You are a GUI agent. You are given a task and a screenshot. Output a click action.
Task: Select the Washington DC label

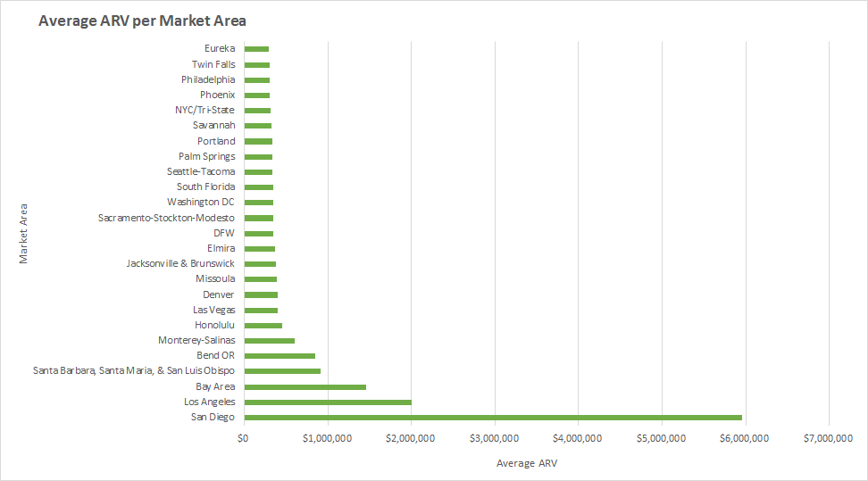tap(201, 202)
